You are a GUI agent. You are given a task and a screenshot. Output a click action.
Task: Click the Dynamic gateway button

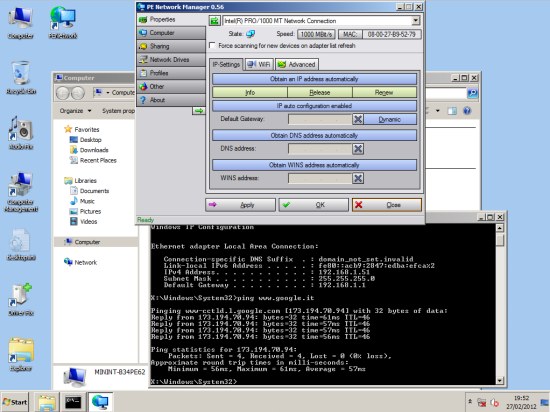(390, 119)
